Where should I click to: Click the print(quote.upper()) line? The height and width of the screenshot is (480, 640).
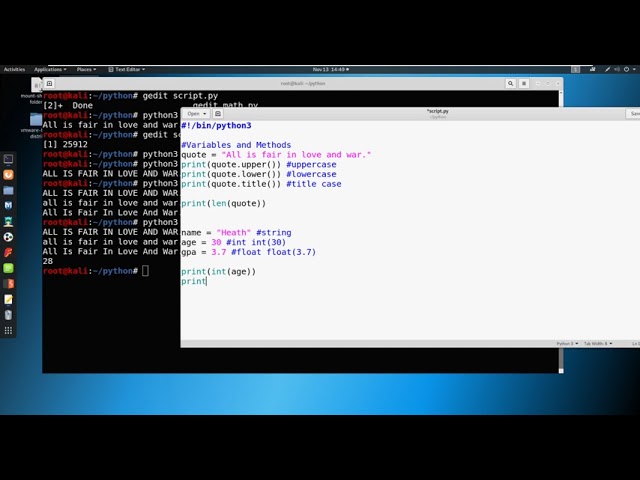pyautogui.click(x=259, y=164)
